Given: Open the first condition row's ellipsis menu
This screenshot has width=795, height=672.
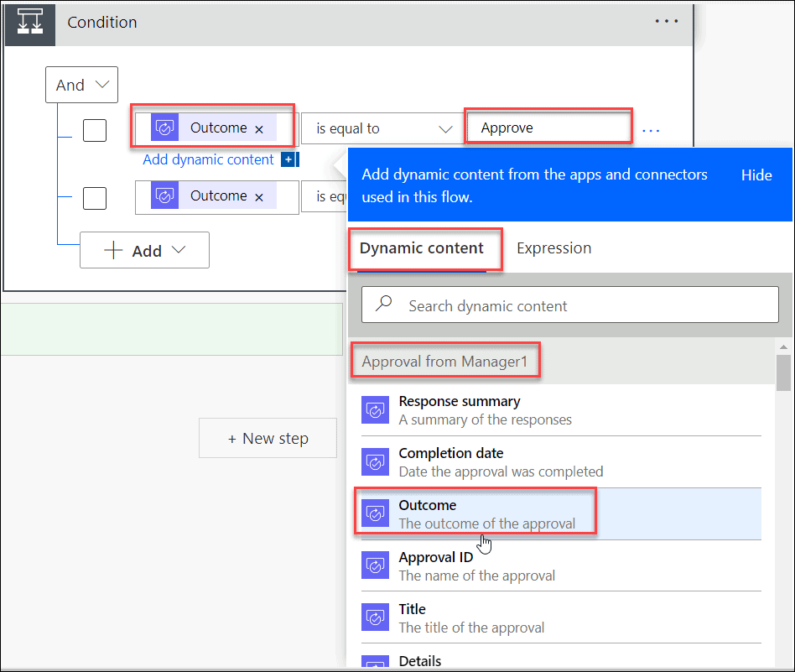Looking at the screenshot, I should 651,131.
